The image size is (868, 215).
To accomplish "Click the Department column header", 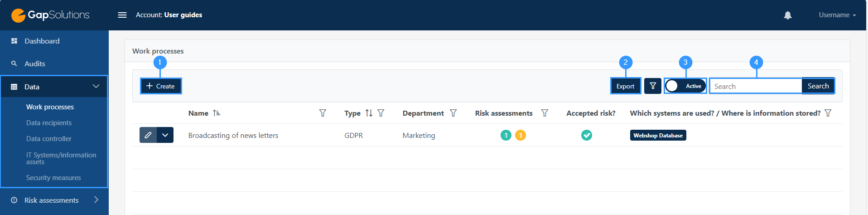I will [423, 113].
